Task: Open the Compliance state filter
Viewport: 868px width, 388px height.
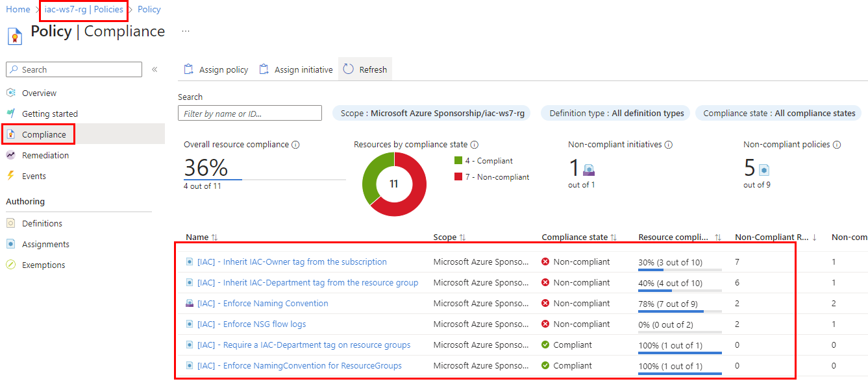Action: [778, 112]
